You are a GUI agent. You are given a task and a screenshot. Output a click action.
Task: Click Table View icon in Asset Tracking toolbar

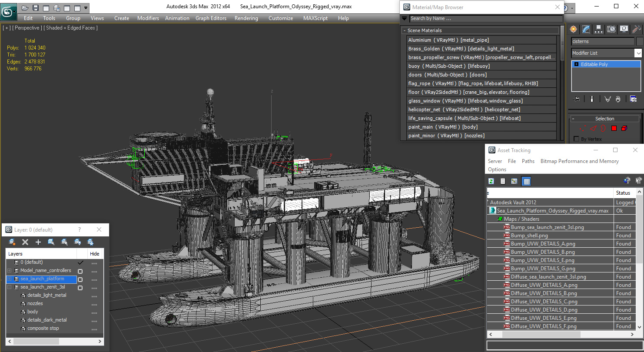point(526,181)
